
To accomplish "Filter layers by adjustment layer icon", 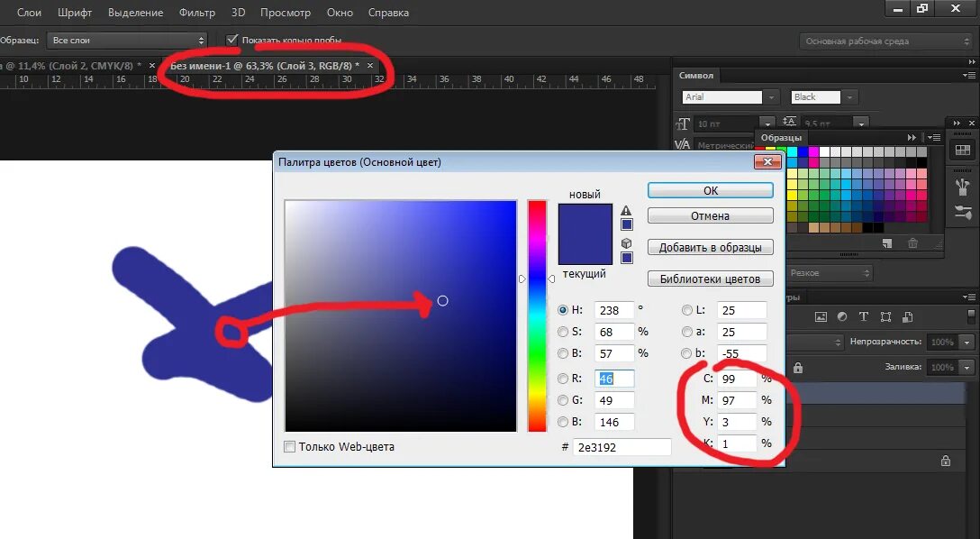I will (x=842, y=317).
